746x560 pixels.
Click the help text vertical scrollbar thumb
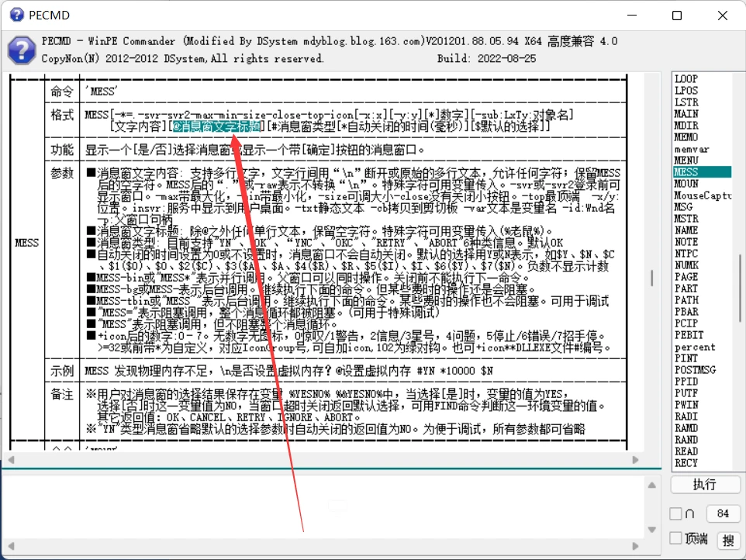(x=652, y=278)
